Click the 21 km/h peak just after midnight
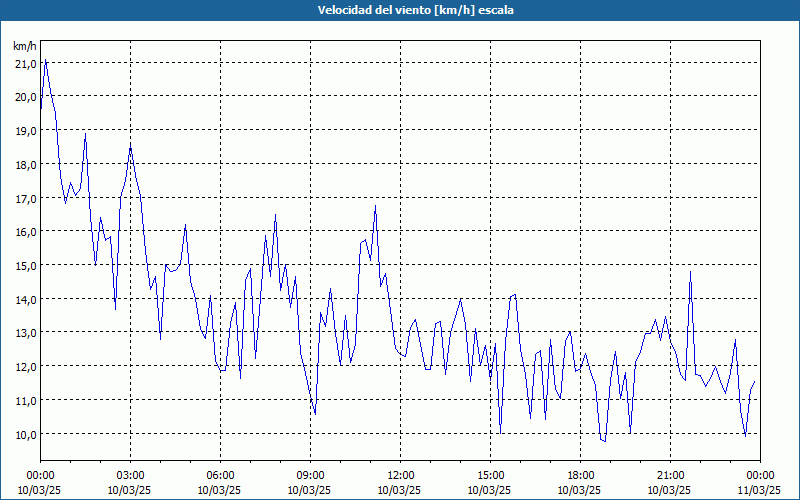The image size is (800, 500). 45,60
